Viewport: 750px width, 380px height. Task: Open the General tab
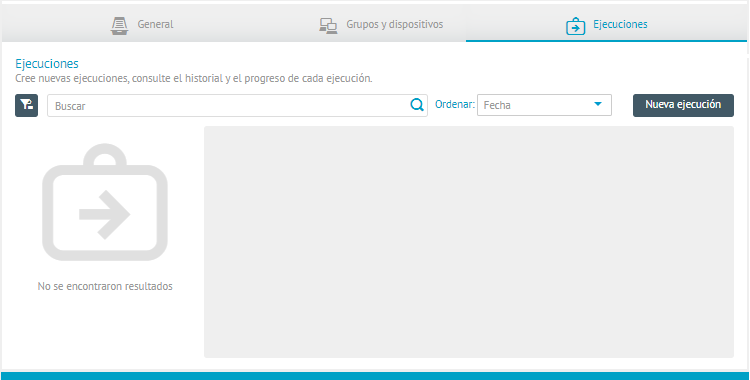click(x=142, y=24)
